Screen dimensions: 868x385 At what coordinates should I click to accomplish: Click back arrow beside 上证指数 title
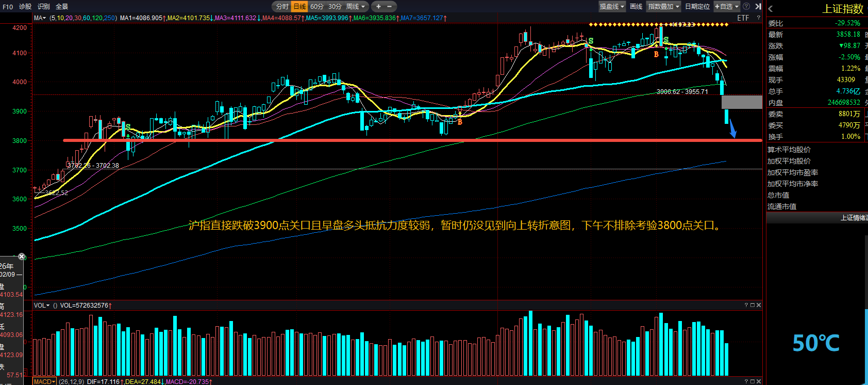click(771, 9)
